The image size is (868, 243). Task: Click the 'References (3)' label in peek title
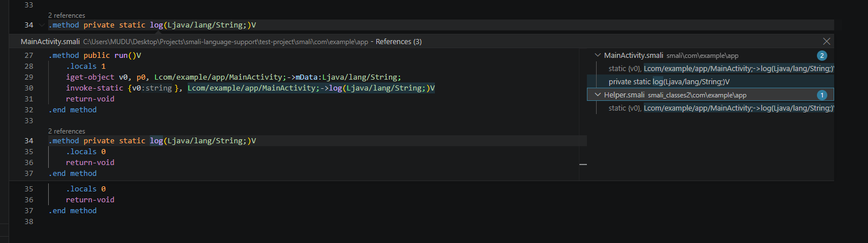click(x=399, y=42)
